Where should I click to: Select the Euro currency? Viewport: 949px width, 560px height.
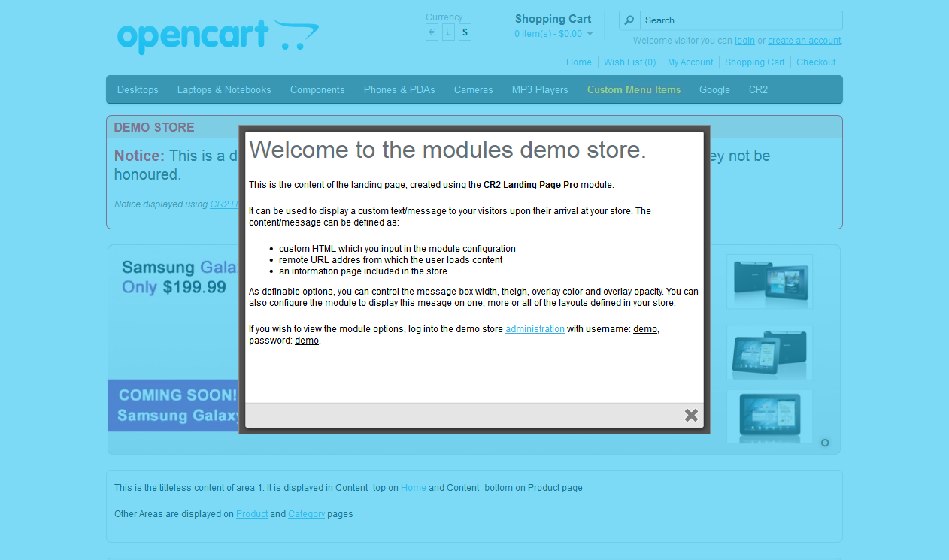(432, 32)
